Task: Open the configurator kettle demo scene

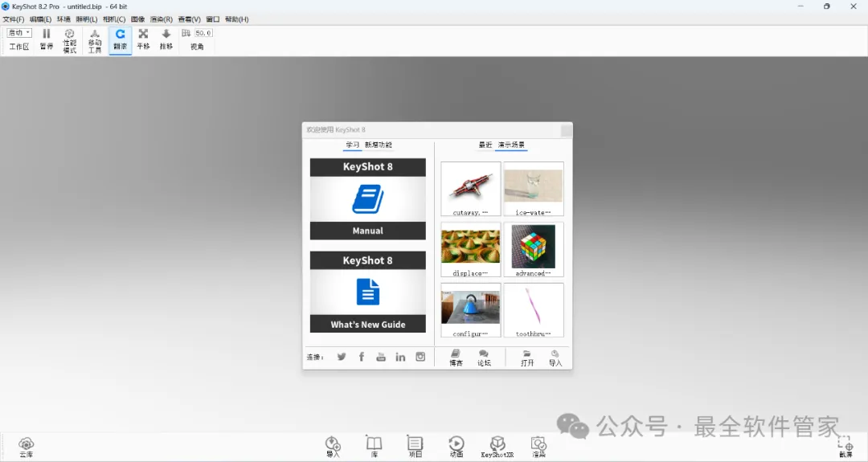Action: 470,310
